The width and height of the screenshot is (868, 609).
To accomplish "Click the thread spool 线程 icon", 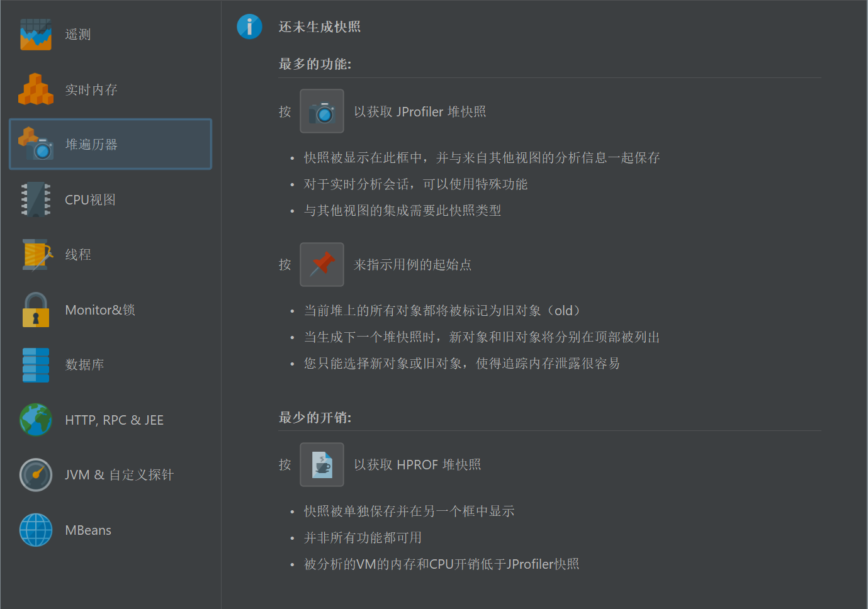I will (x=37, y=254).
